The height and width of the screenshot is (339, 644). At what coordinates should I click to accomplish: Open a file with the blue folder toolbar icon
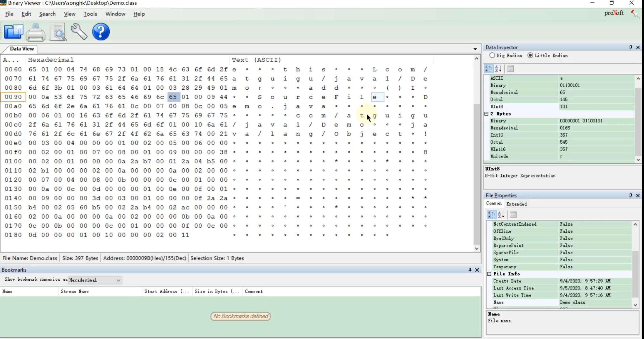(13, 32)
